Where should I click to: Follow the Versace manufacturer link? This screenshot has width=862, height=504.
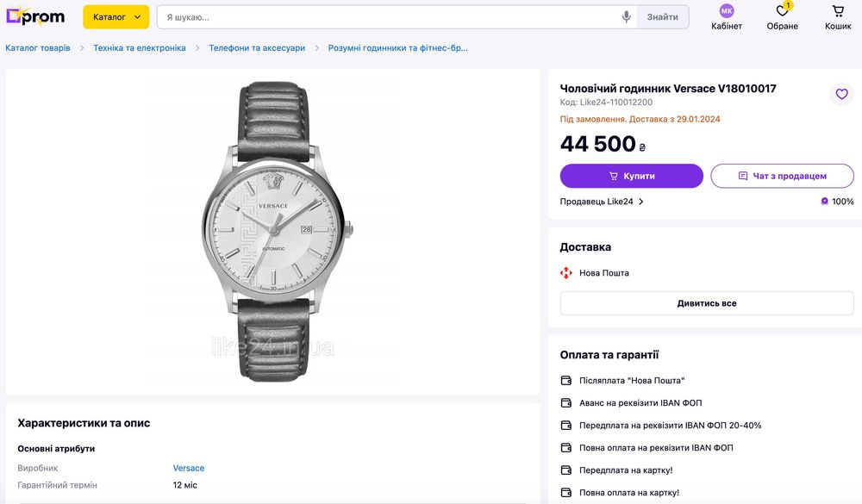point(189,469)
